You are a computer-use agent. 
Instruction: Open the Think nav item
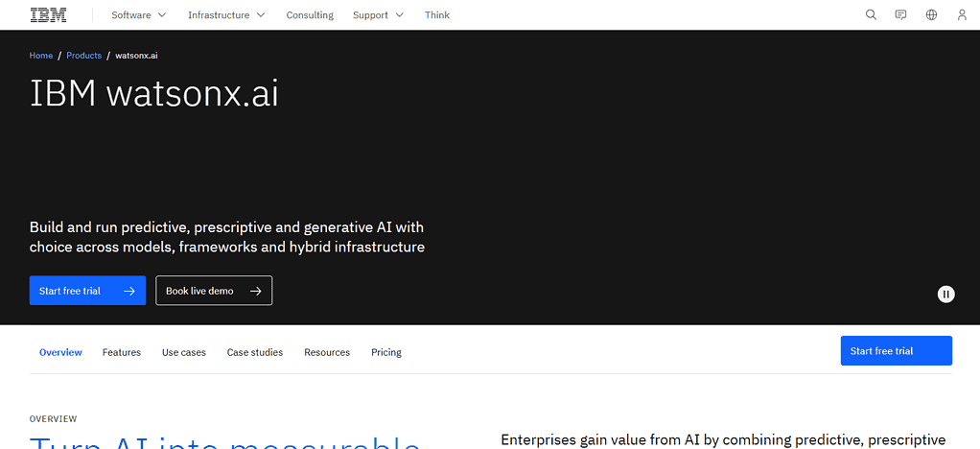[x=437, y=15]
